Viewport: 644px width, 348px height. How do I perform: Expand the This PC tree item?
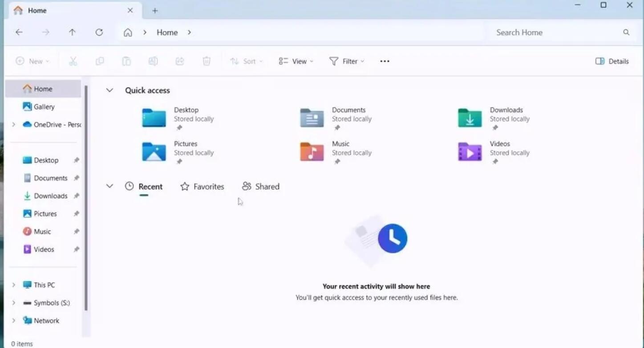(x=13, y=285)
